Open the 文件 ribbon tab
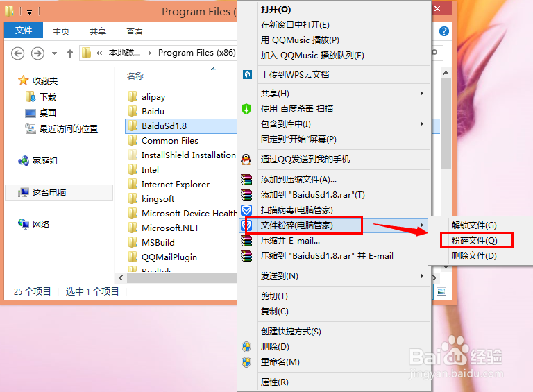Viewport: 533px width, 392px height. pos(24,31)
